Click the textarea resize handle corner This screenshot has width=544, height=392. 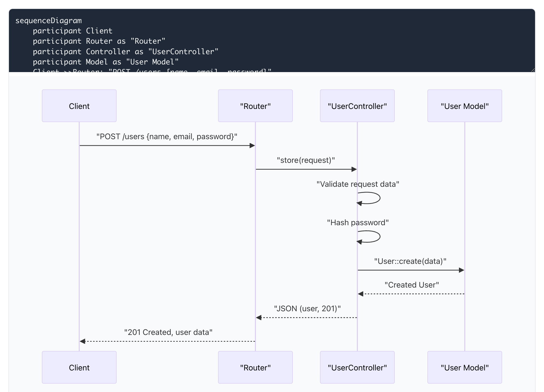coord(533,70)
